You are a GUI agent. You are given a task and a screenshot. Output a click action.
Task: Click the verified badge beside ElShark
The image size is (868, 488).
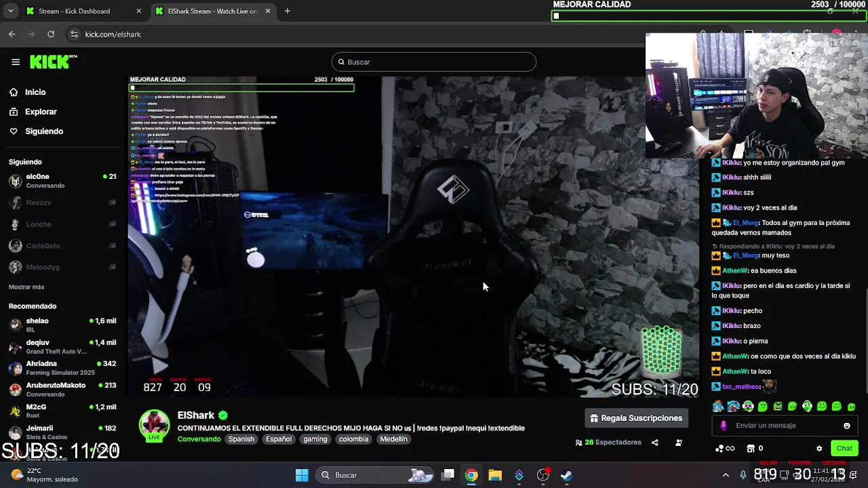click(223, 415)
